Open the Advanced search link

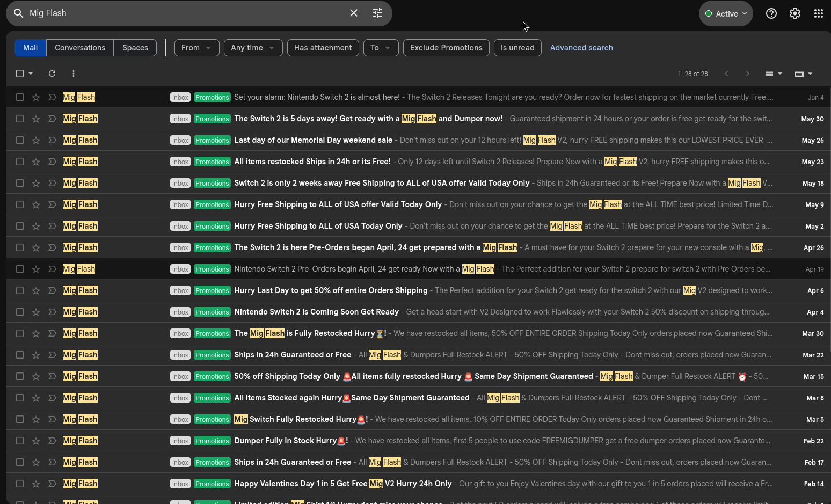(x=581, y=48)
